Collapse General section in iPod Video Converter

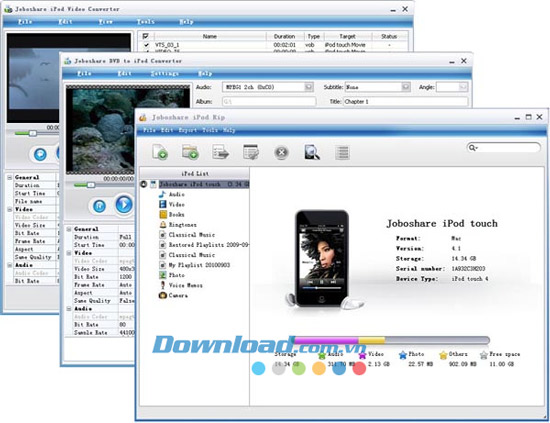(10, 177)
